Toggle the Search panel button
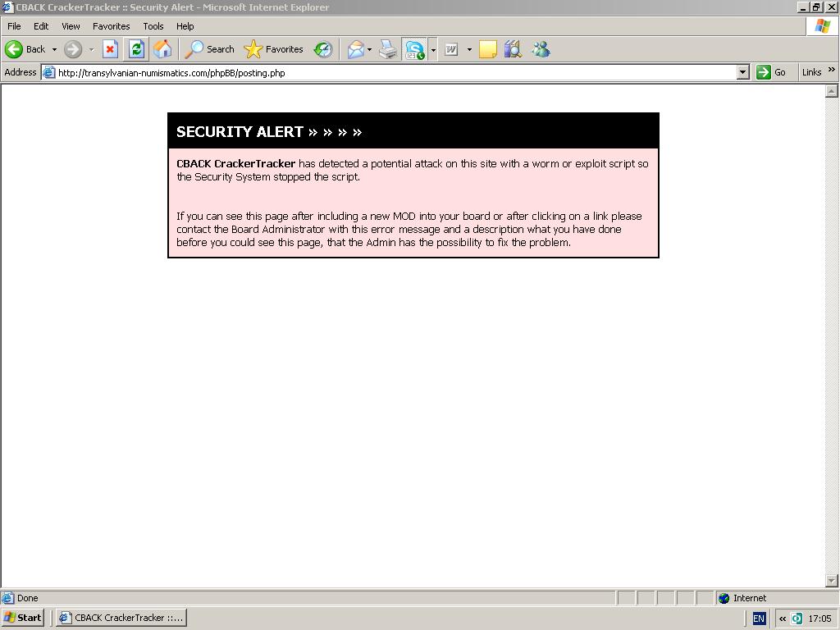The width and height of the screenshot is (840, 630). [210, 49]
